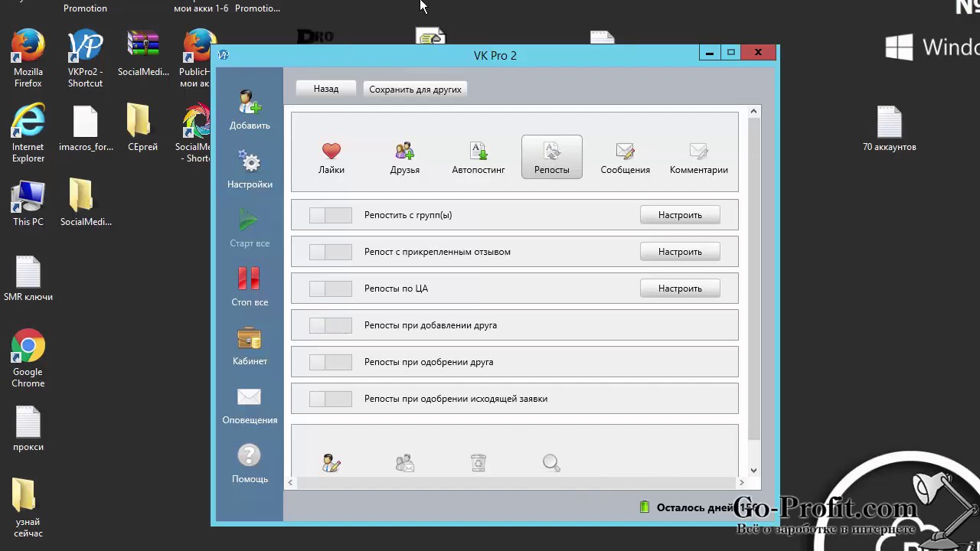Viewport: 980px width, 551px height.
Task: Select the Друзья tab
Action: coord(405,158)
